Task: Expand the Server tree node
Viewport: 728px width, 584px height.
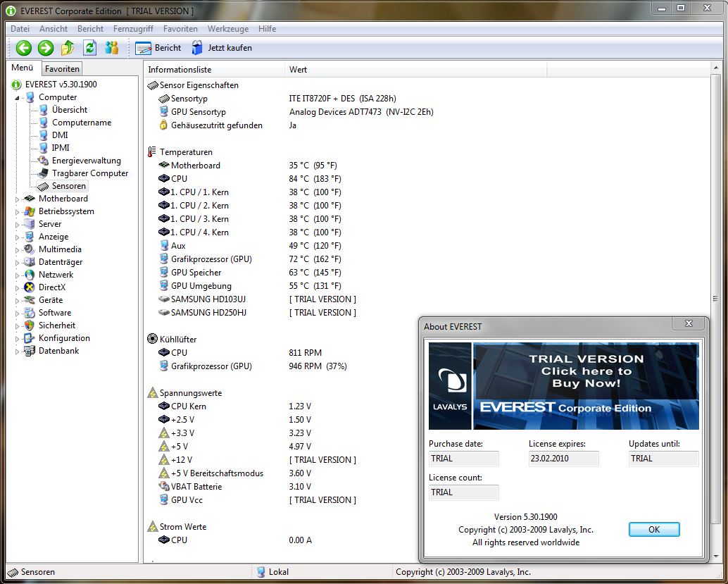Action: (x=17, y=225)
